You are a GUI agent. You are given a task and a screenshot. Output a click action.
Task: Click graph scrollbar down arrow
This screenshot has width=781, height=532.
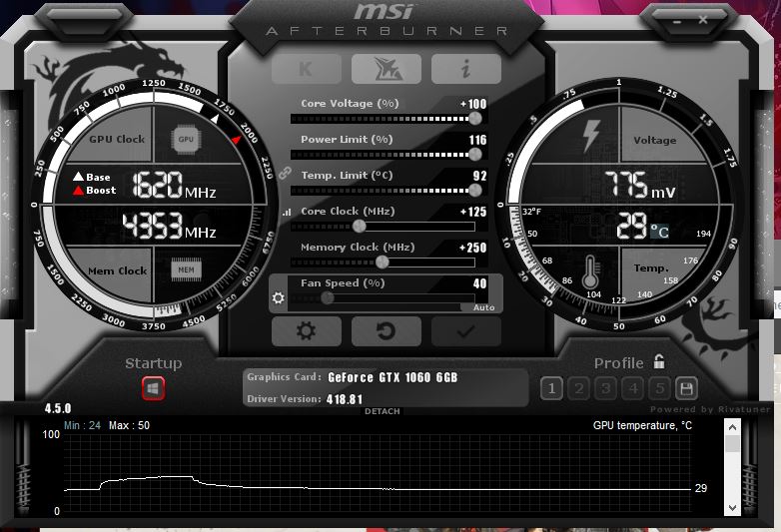[x=732, y=508]
